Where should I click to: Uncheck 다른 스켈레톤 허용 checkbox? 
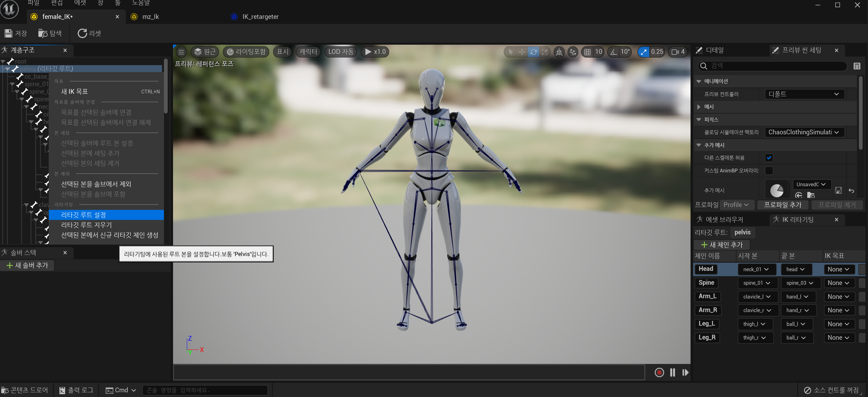(769, 158)
